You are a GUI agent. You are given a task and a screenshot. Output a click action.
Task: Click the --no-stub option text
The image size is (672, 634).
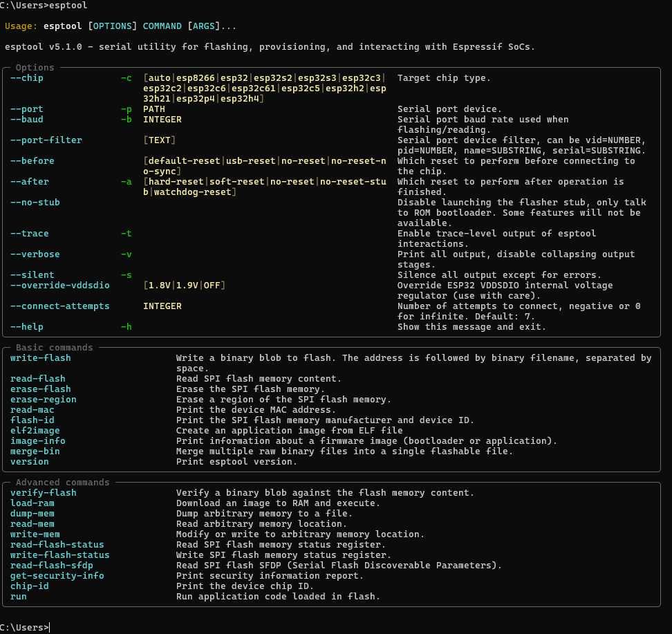tap(35, 203)
